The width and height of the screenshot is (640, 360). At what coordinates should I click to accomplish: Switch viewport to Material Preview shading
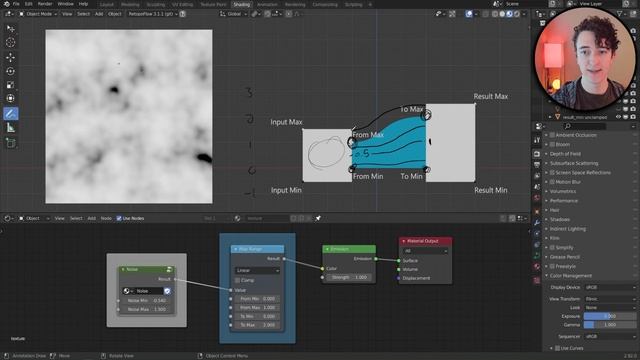pyautogui.click(x=509, y=14)
